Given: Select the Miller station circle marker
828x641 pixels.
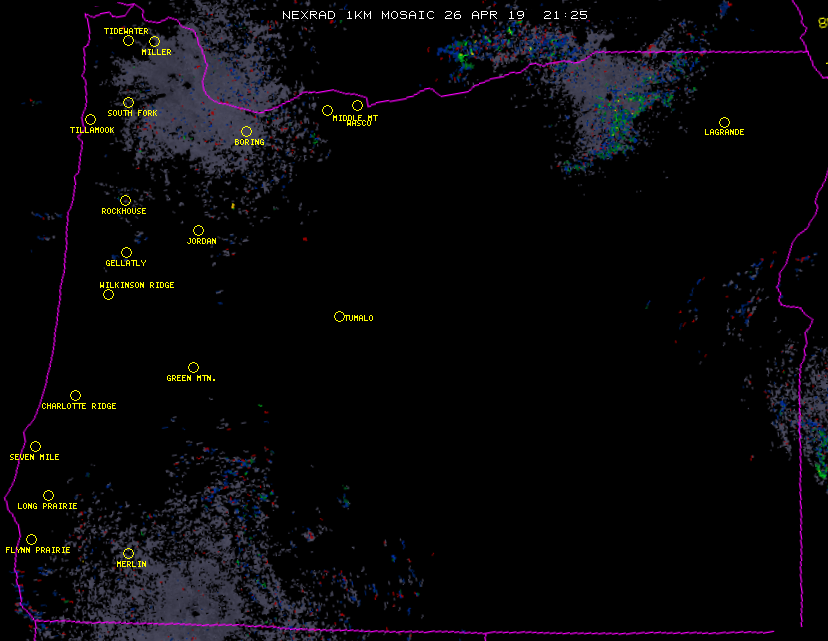Looking at the screenshot, I should [154, 42].
